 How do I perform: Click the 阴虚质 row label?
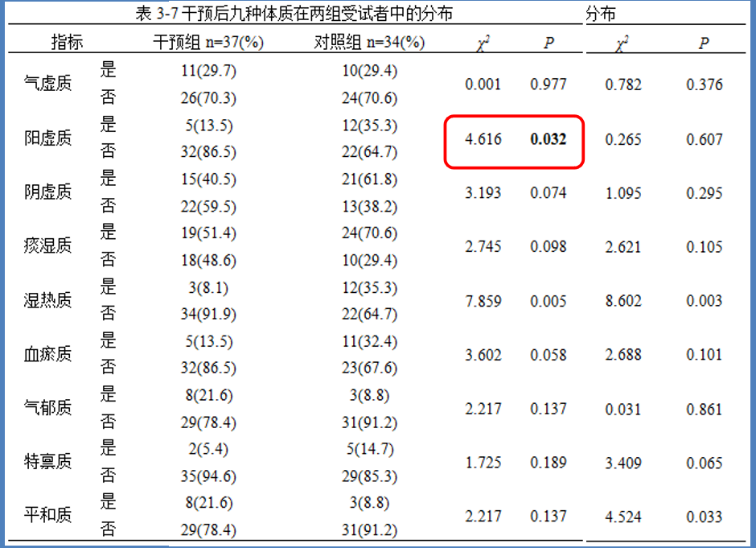click(48, 192)
